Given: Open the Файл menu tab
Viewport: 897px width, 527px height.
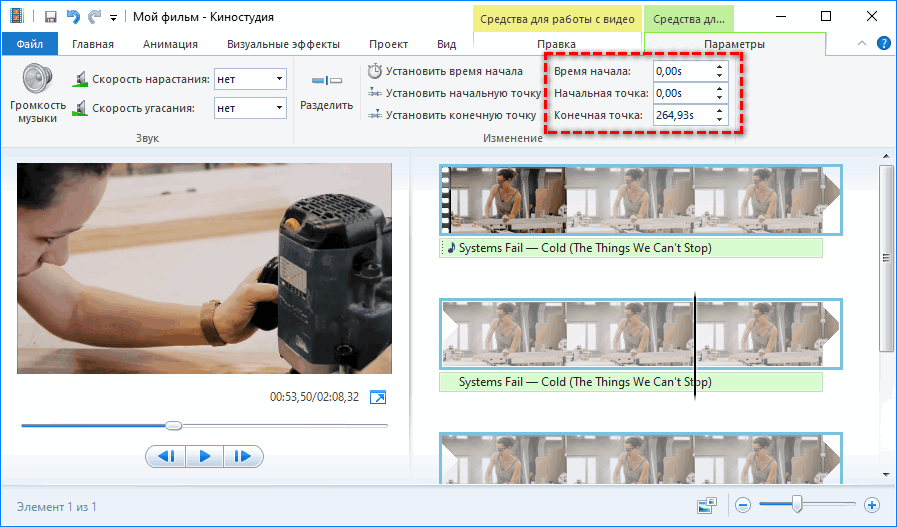Looking at the screenshot, I should tap(29, 44).
